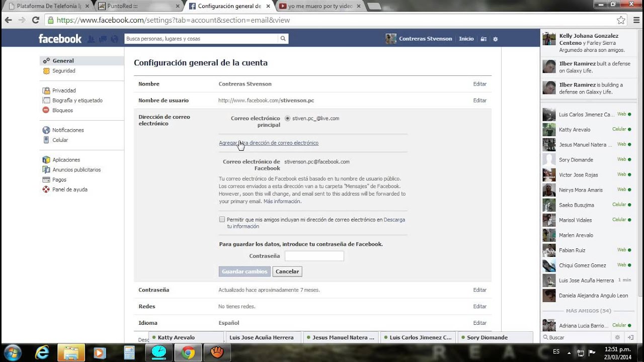Open the Jesus Manuel Natera chat tab at bottom
Viewport: 644px width, 362px height.
pyautogui.click(x=341, y=337)
